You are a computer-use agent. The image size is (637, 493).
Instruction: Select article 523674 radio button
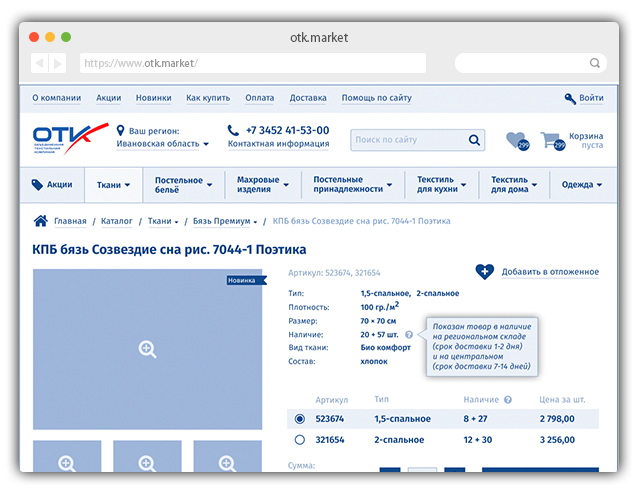coord(299,419)
